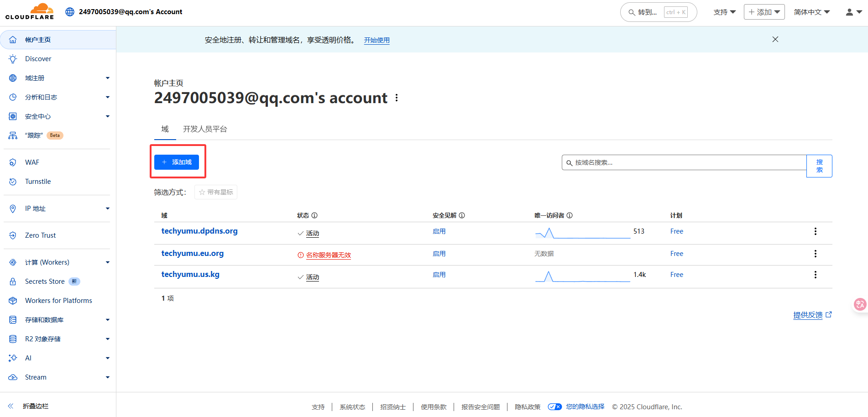
Task: Click the info icon next to 状态
Action: 314,215
